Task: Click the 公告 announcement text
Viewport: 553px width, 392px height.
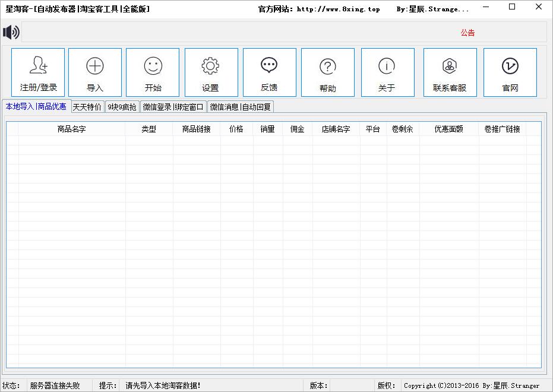Action: [467, 33]
